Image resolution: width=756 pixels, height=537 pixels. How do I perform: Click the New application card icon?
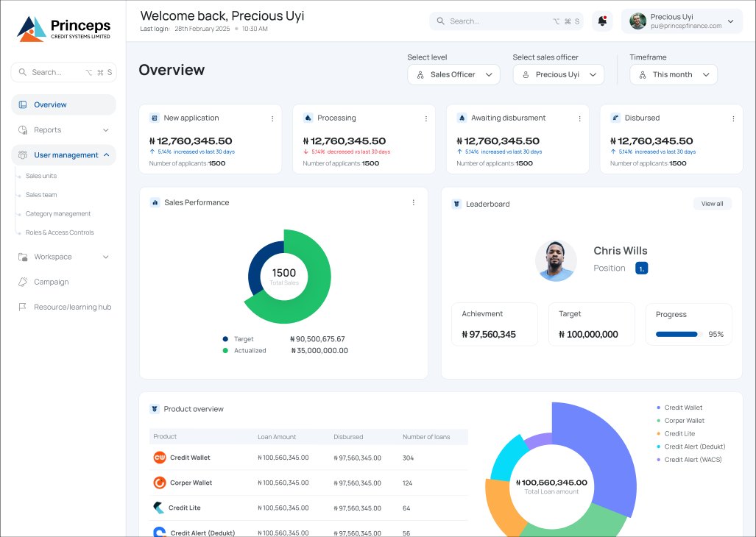point(155,118)
